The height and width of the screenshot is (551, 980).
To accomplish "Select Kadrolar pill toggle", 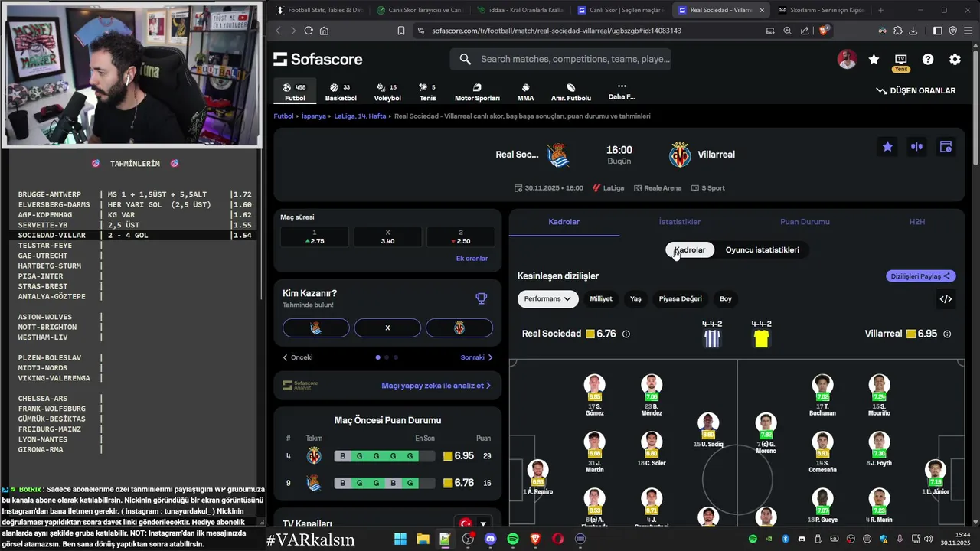I will pyautogui.click(x=690, y=250).
